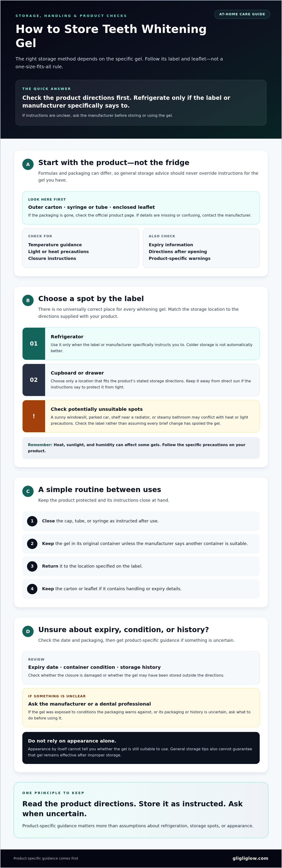The image size is (282, 868).
Task: Click step 4 numbered circle
Action: click(32, 589)
